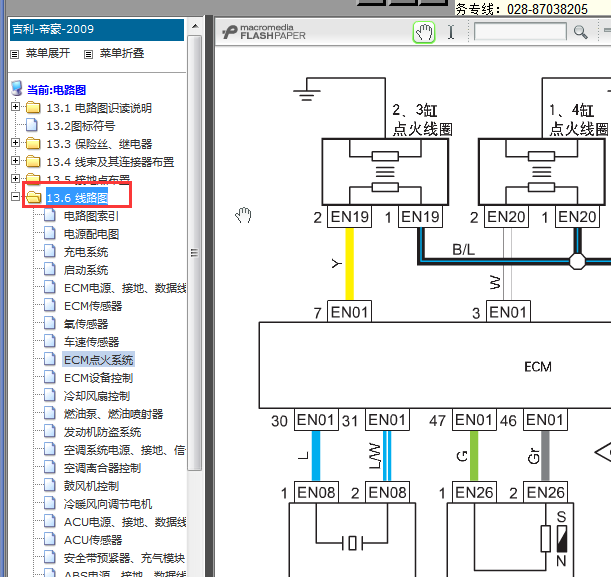Click 菜单折叠 to collapse the menu
Screen dimensions: 611x577
coord(122,53)
